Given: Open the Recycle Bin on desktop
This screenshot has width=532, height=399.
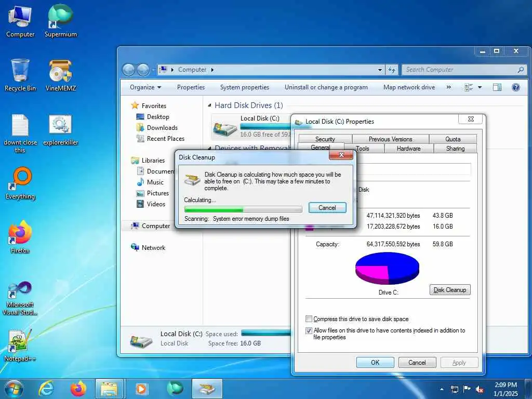Looking at the screenshot, I should [x=20, y=75].
